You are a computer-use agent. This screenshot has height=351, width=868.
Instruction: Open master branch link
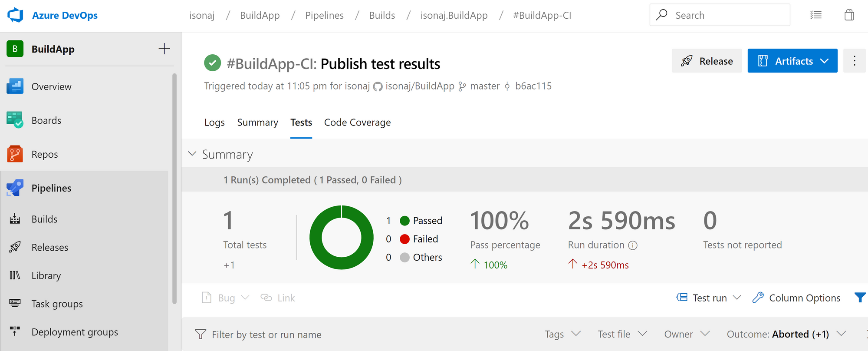click(485, 86)
